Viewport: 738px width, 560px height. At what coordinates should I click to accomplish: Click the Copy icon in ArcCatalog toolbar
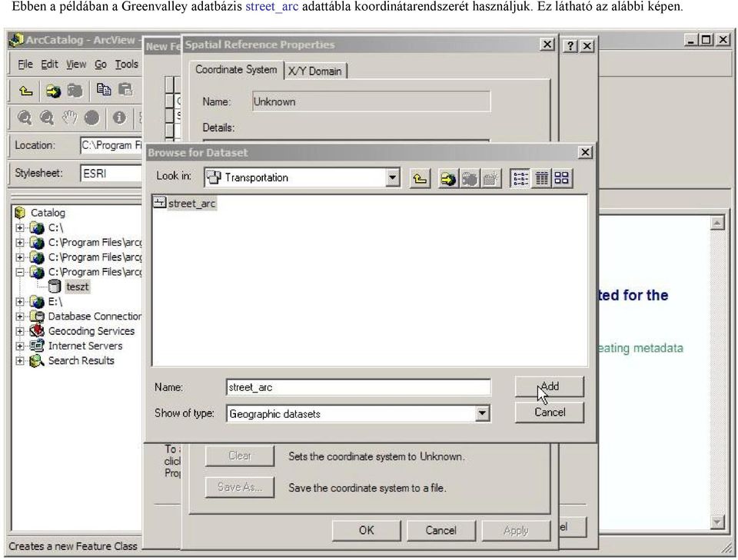[x=104, y=89]
